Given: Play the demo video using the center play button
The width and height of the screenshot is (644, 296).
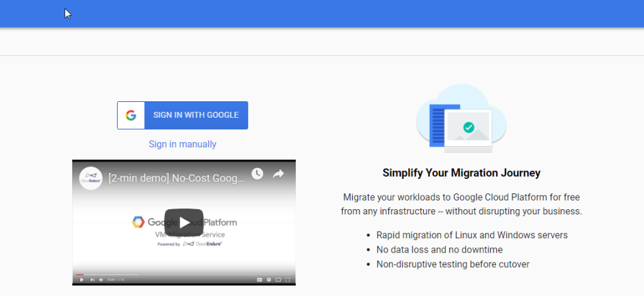Looking at the screenshot, I should [x=184, y=222].
